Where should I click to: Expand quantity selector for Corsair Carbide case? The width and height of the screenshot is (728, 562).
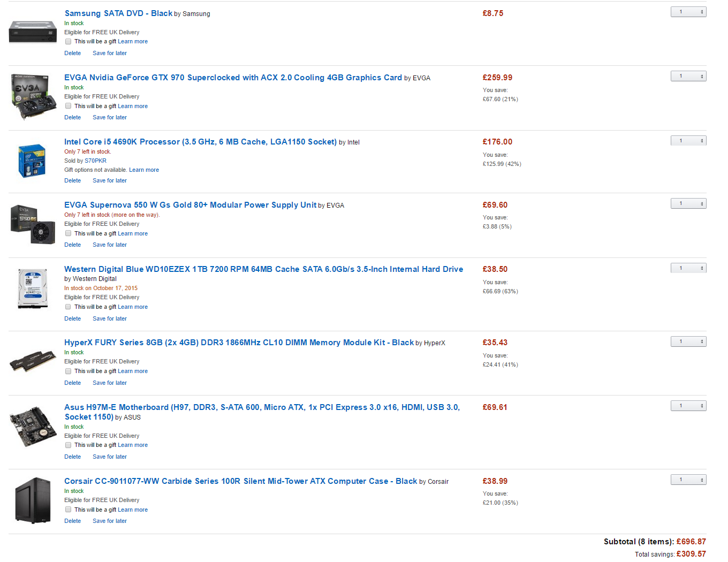(x=688, y=480)
